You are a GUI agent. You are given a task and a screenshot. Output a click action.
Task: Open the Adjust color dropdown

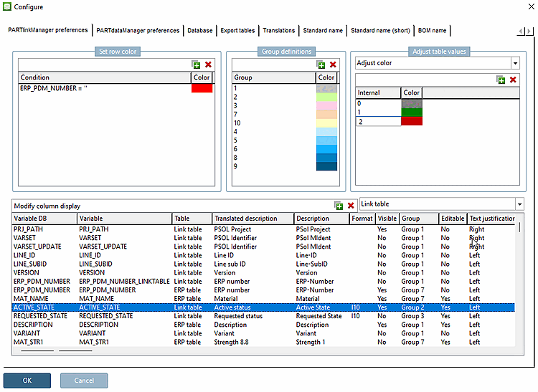point(514,64)
